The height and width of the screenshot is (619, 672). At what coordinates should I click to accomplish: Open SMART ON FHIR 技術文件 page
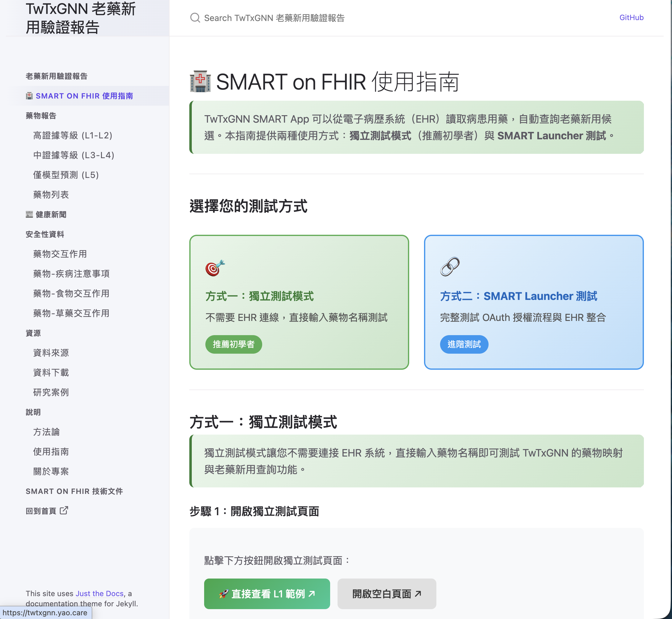(x=74, y=491)
